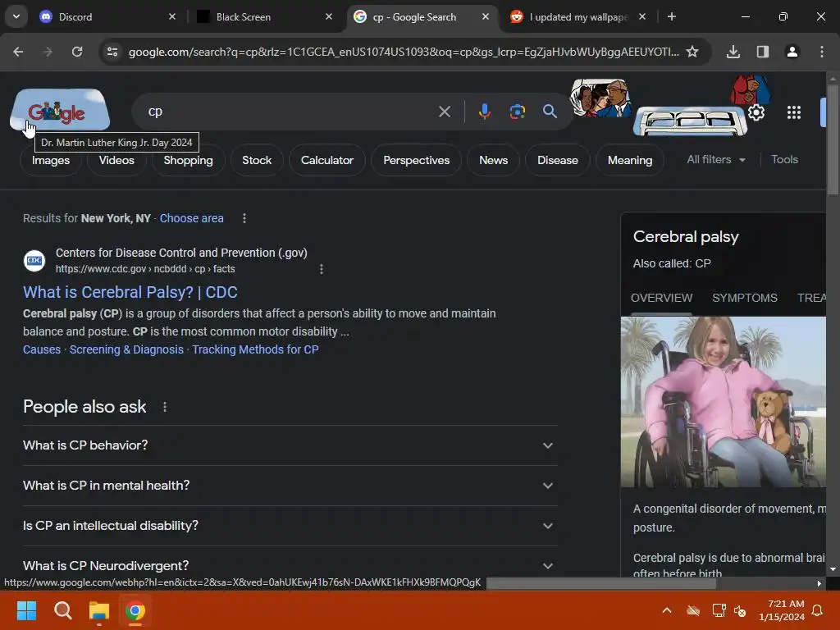Select the Images filter
Screen dimensions: 840x630
point(51,160)
